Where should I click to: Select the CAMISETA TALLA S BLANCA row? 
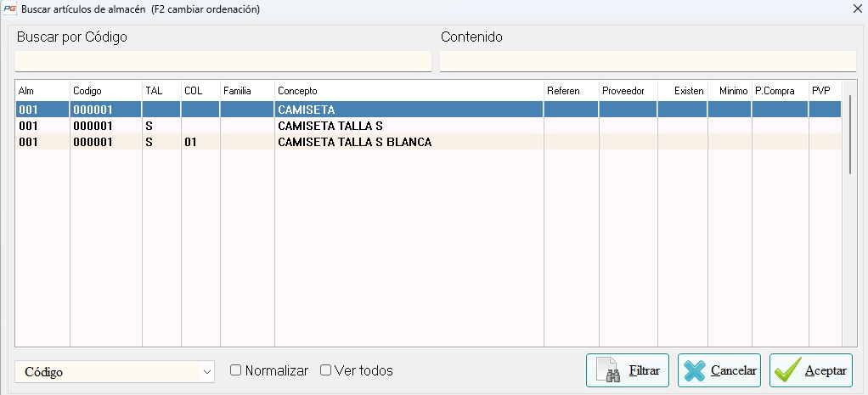pyautogui.click(x=428, y=142)
